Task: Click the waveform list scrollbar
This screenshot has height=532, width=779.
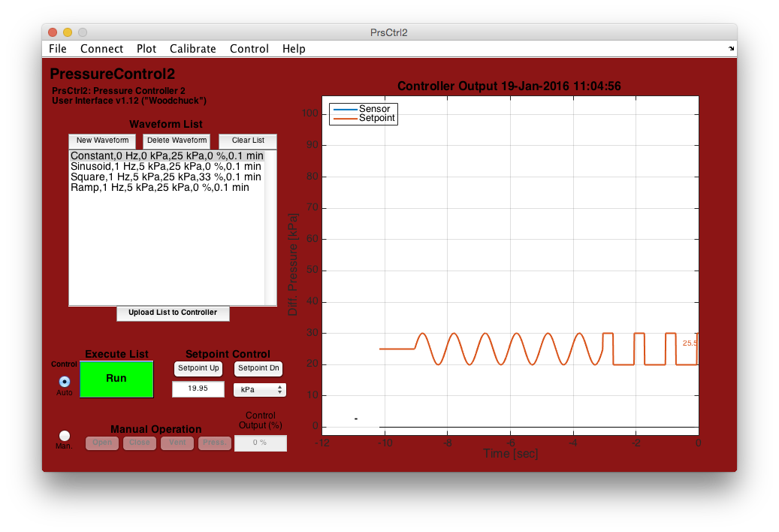Action: pyautogui.click(x=270, y=228)
